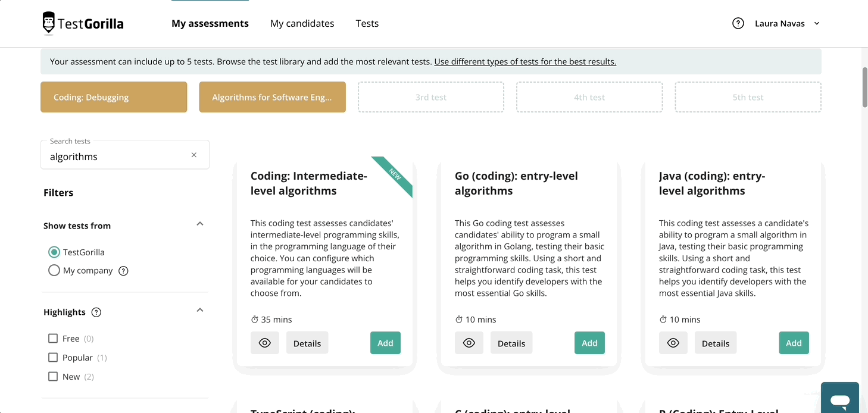Add the Go (coding) entry-level algorithms test

click(589, 343)
